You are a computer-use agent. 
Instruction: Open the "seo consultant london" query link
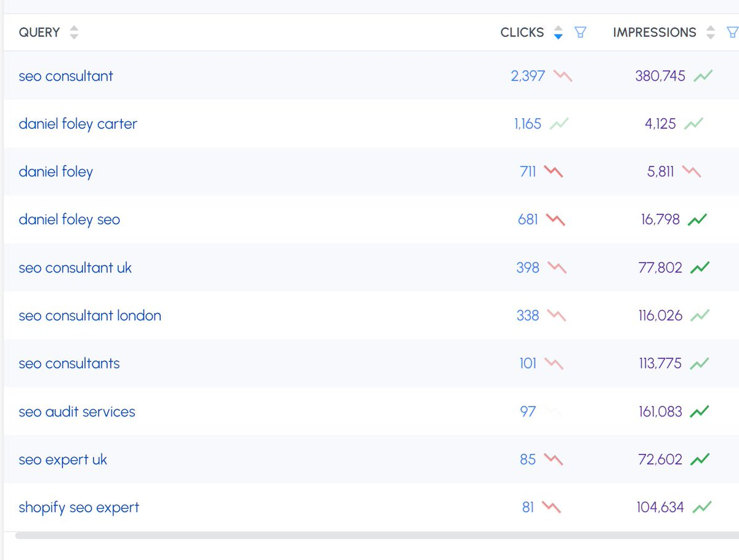pos(90,315)
